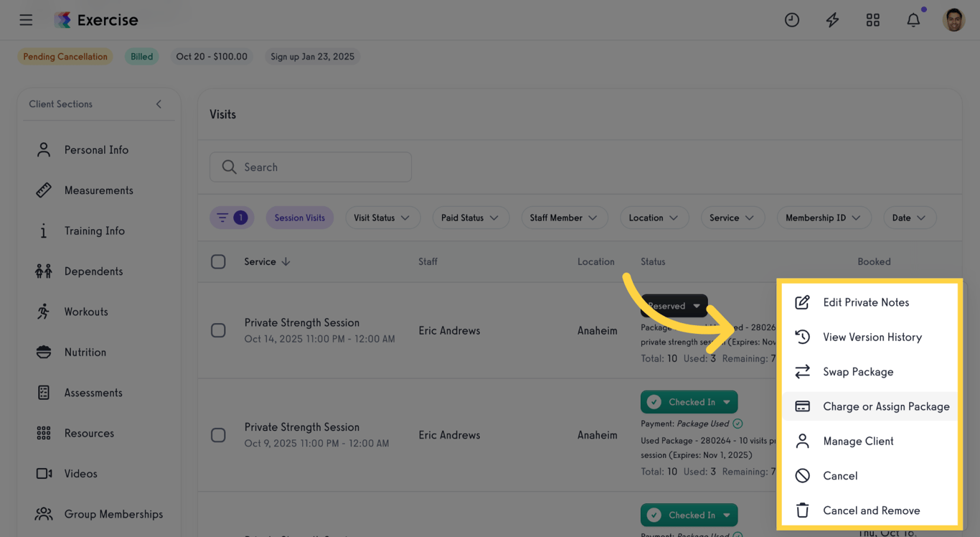
Task: Open the Checked In status dropdown
Action: coord(689,401)
